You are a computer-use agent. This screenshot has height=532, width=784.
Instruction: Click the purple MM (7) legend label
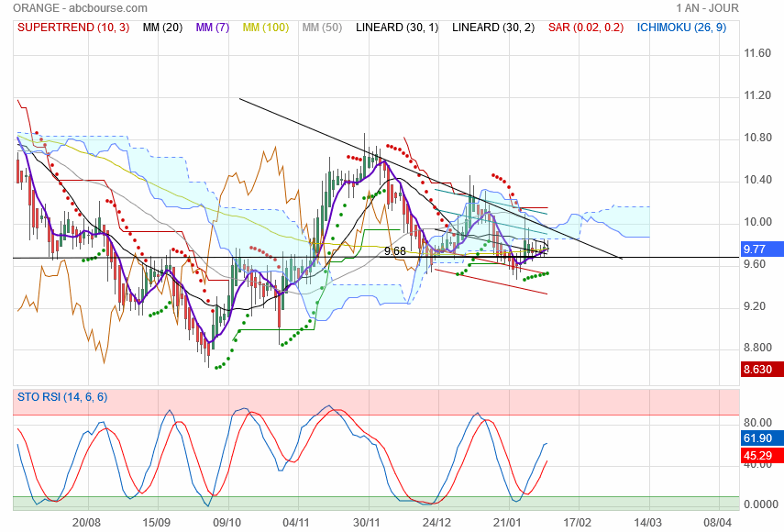click(213, 28)
